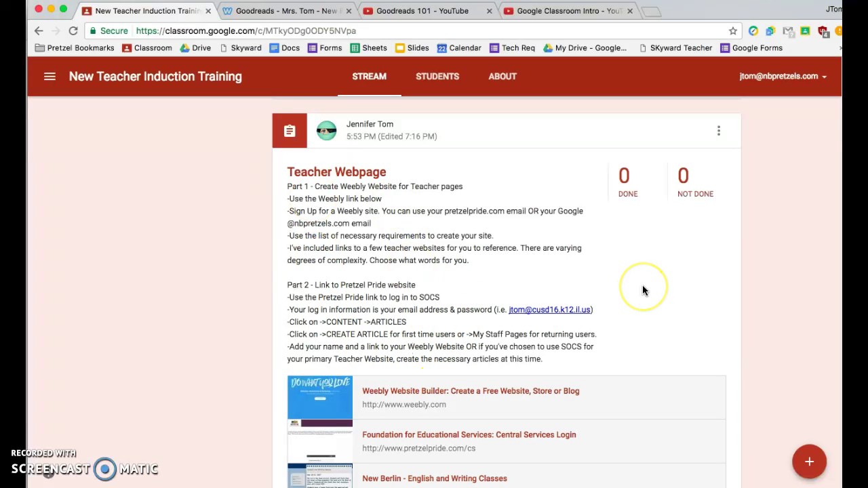Click the Secure lock site info

click(108, 30)
